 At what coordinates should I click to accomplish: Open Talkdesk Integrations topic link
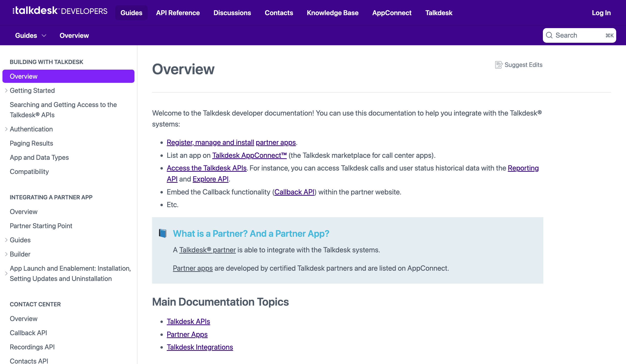pyautogui.click(x=200, y=347)
